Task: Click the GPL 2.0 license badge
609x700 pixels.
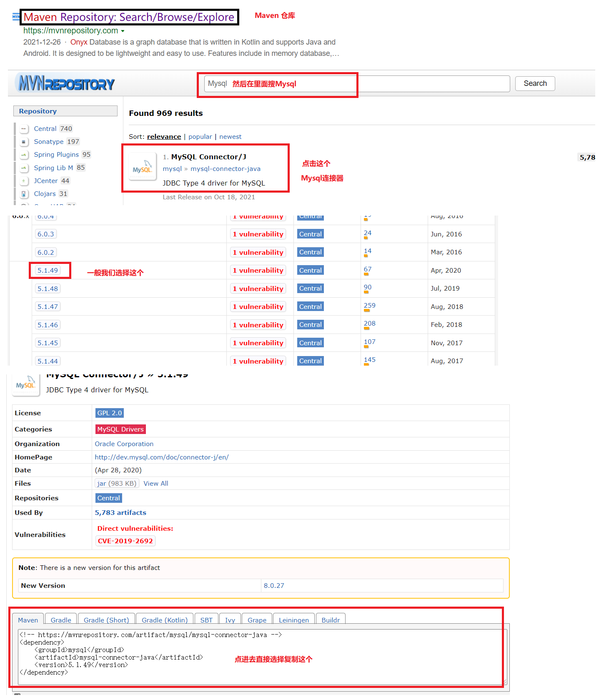Action: tap(110, 413)
